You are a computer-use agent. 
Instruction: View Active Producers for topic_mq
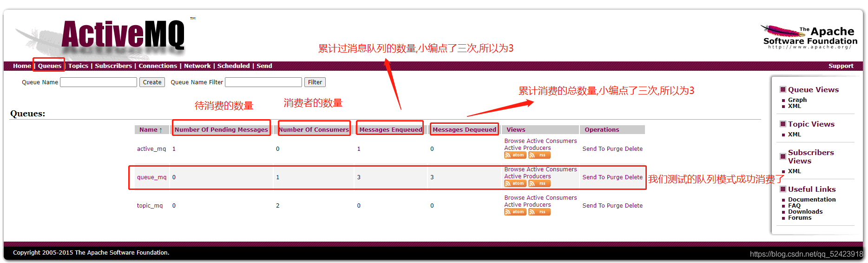tap(527, 205)
